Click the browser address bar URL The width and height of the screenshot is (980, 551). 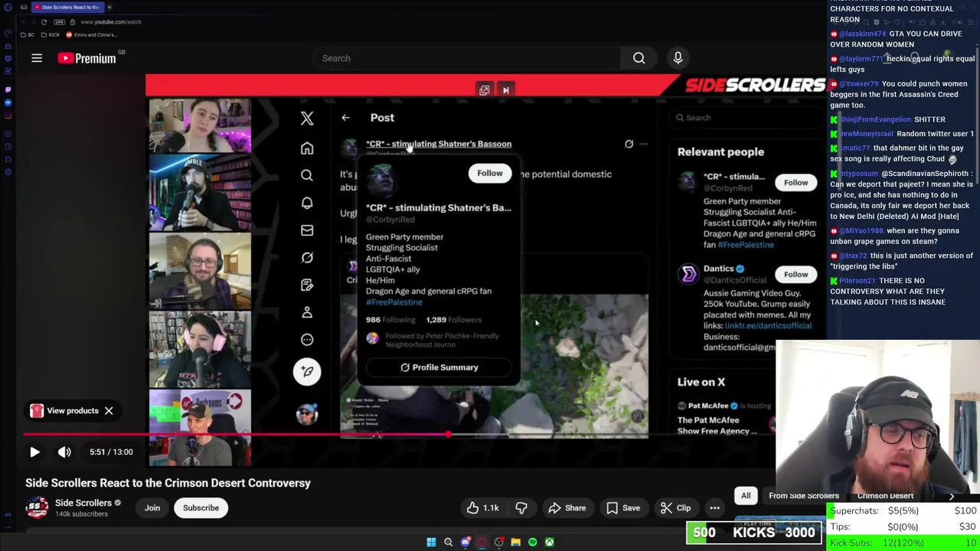(111, 22)
